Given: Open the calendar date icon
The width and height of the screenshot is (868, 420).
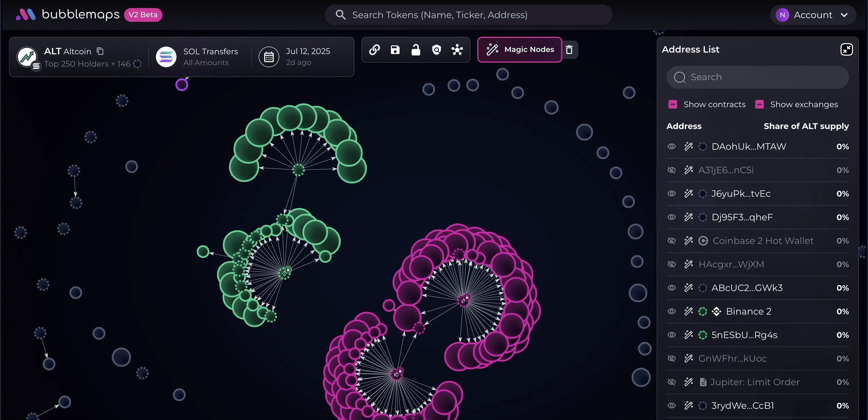Looking at the screenshot, I should point(269,57).
